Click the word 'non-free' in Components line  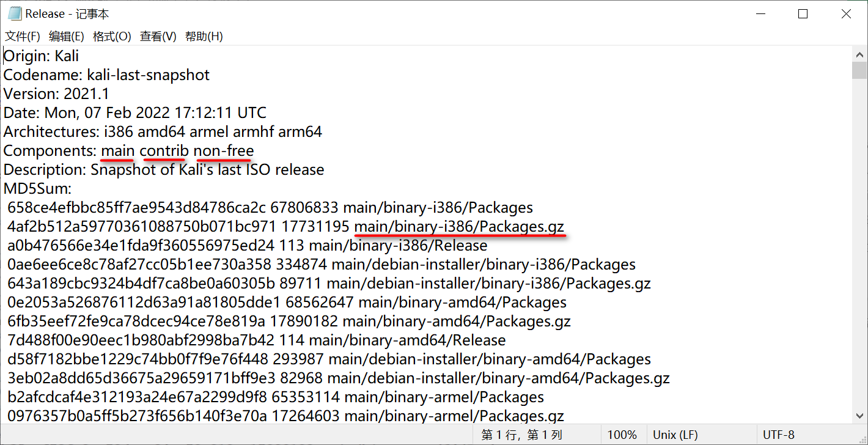224,150
